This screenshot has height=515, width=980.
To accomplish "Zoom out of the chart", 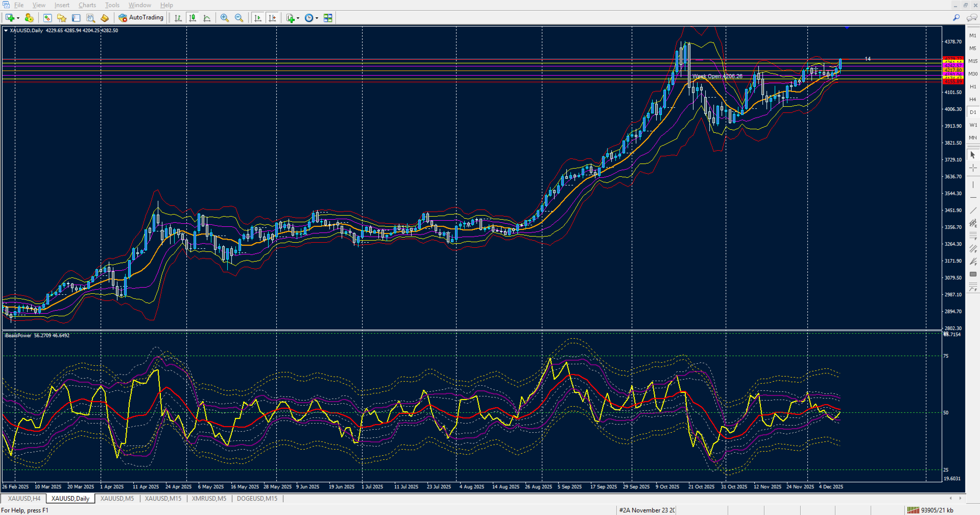I will [x=239, y=18].
